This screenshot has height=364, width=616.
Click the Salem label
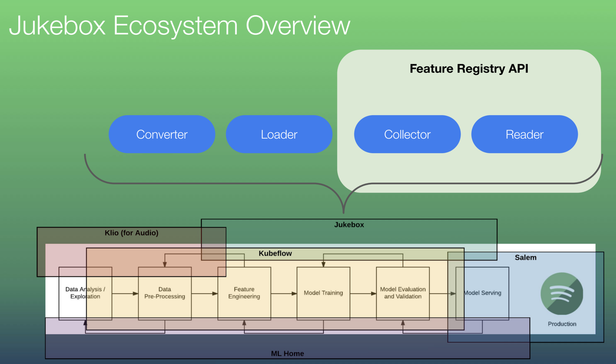coord(526,257)
